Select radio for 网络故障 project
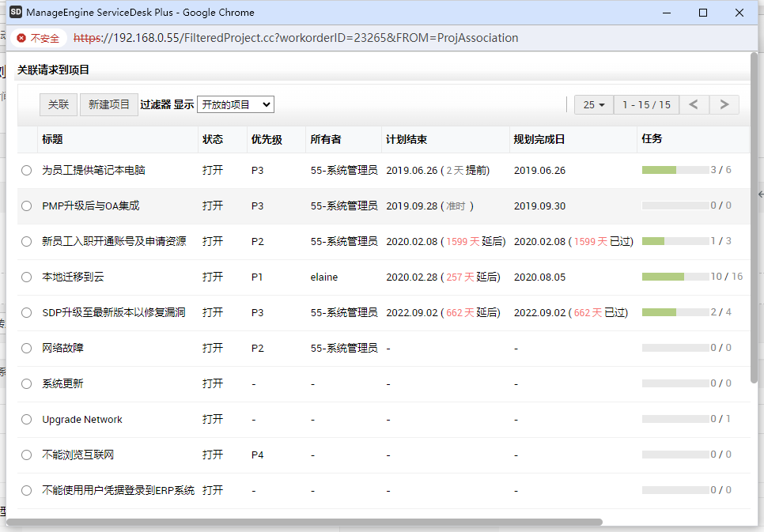The width and height of the screenshot is (764, 532). [x=27, y=349]
